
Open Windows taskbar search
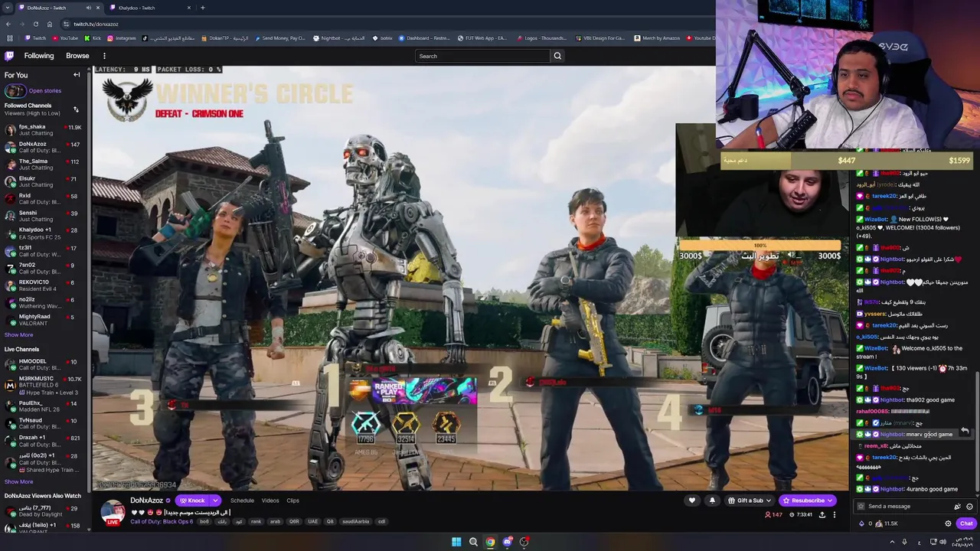tap(473, 542)
